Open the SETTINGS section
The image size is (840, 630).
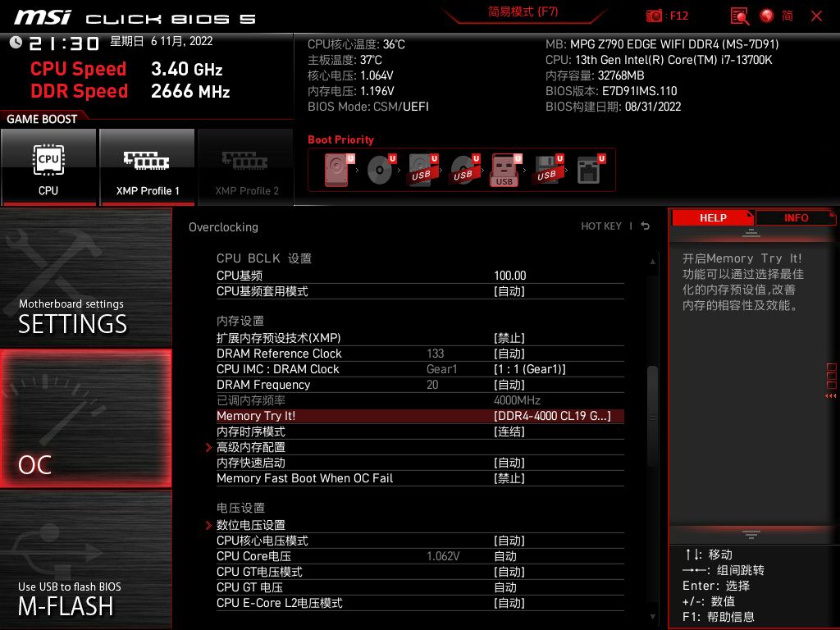click(x=85, y=278)
